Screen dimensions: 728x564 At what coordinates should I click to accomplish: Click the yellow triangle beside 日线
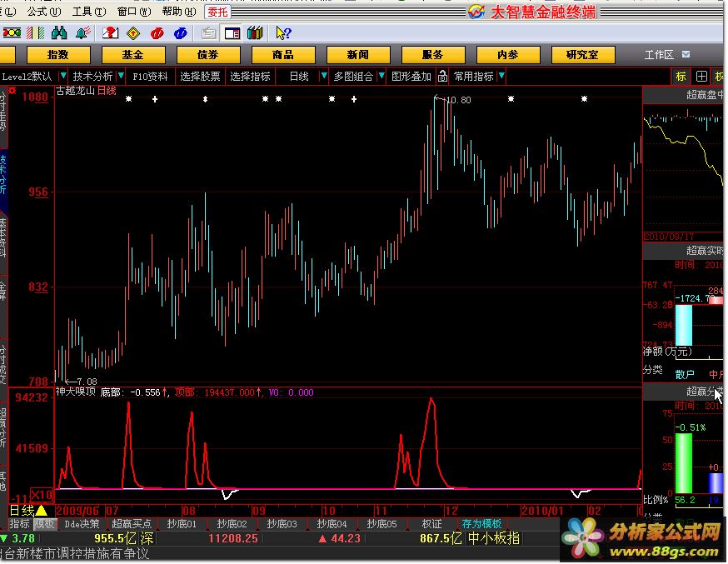42,511
